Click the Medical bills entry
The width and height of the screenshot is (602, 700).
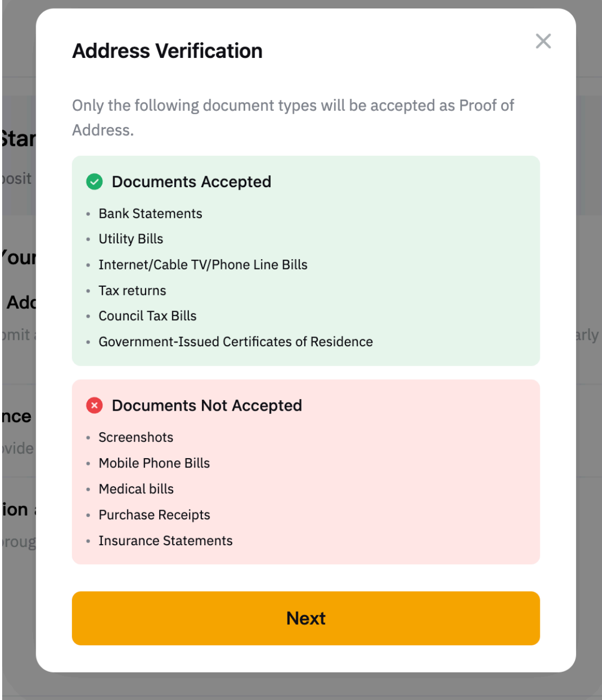(136, 489)
